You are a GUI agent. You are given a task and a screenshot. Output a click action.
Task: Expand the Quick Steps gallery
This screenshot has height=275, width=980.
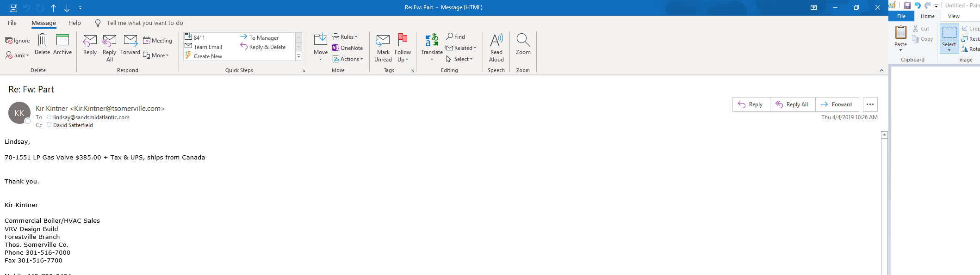(298, 56)
